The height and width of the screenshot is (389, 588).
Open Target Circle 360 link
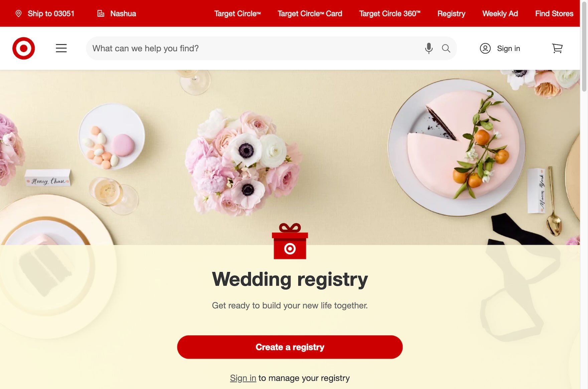click(x=390, y=14)
